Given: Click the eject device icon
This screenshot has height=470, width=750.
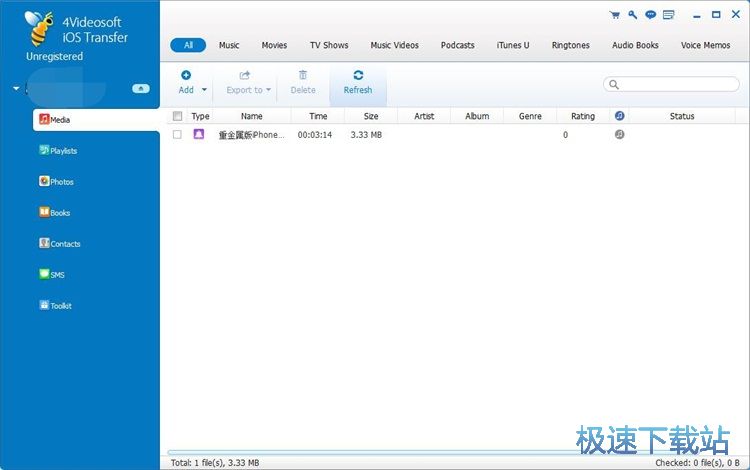Looking at the screenshot, I should point(141,89).
